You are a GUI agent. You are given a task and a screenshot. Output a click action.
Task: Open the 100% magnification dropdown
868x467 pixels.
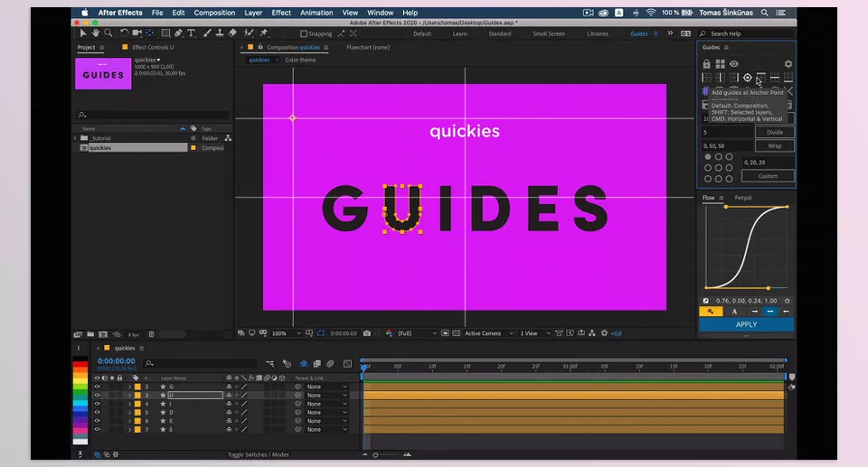point(287,333)
